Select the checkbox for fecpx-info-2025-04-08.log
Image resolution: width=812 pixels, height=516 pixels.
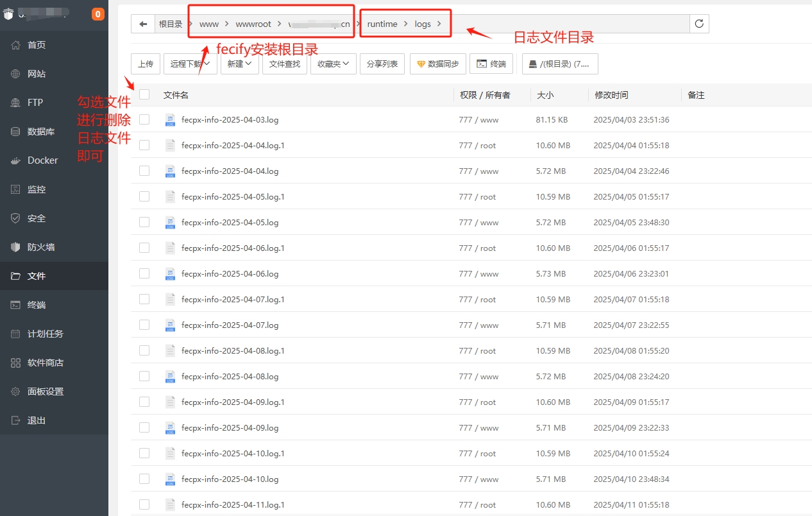point(144,376)
